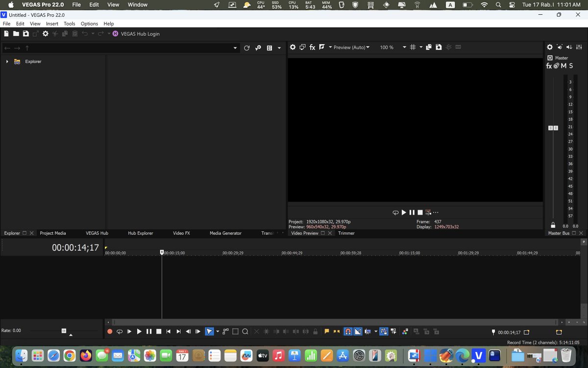Go to end of the timeline
Screen dimensions: 588x368
tap(178, 332)
